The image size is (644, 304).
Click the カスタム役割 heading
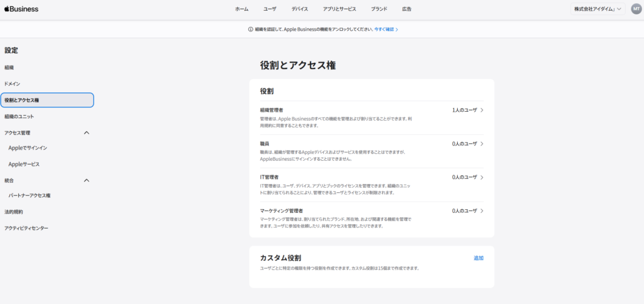pyautogui.click(x=280, y=258)
